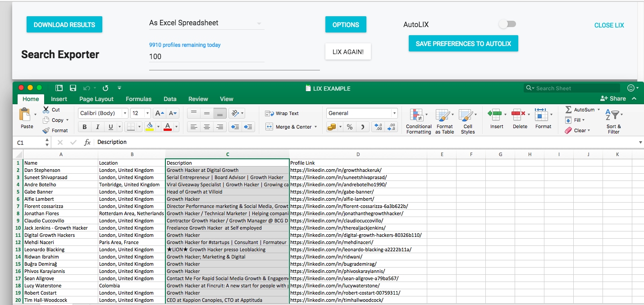This screenshot has height=305, width=644.
Task: Open the Page Layout tab
Action: (96, 99)
